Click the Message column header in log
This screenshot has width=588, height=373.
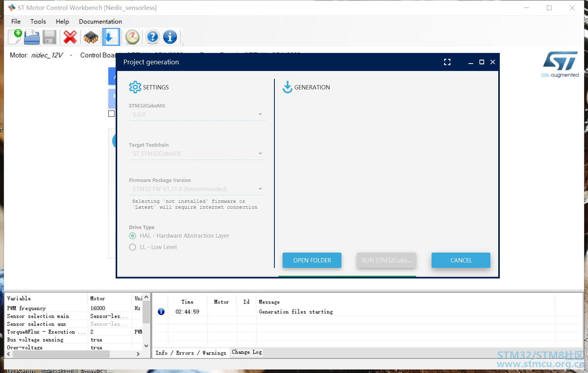point(405,302)
